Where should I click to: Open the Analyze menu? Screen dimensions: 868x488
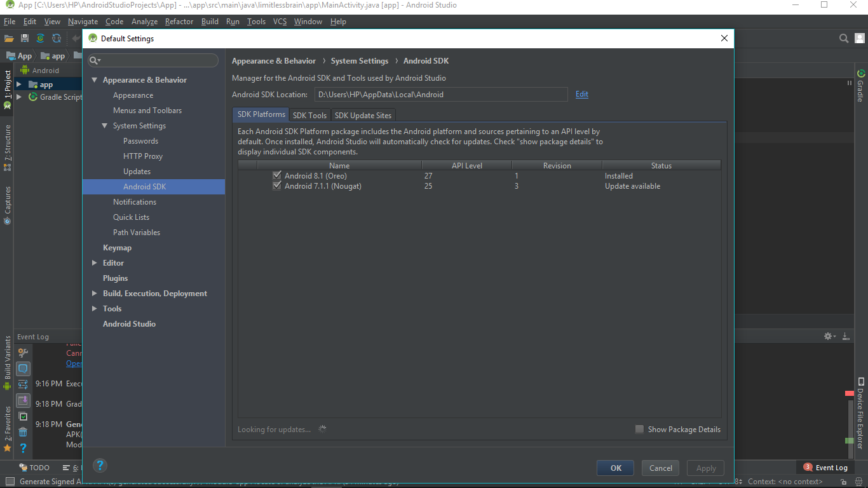coord(144,22)
